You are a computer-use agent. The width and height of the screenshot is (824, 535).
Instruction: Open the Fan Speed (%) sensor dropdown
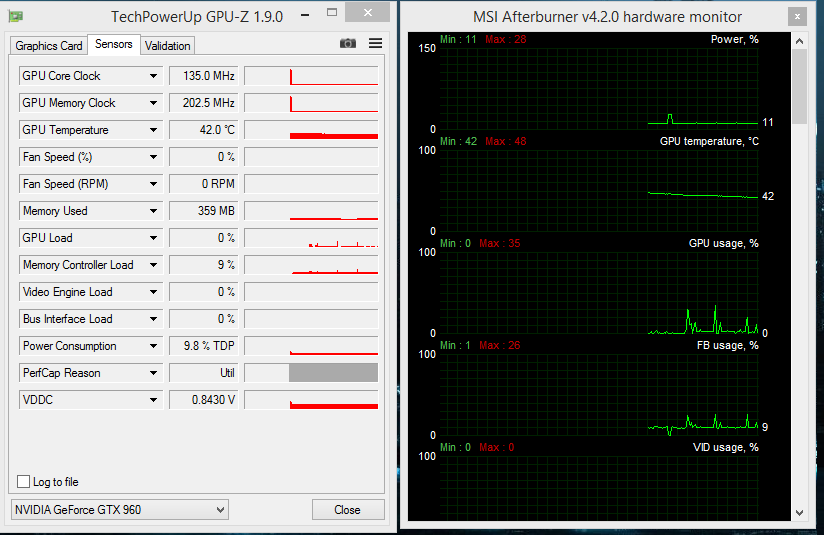[x=153, y=157]
